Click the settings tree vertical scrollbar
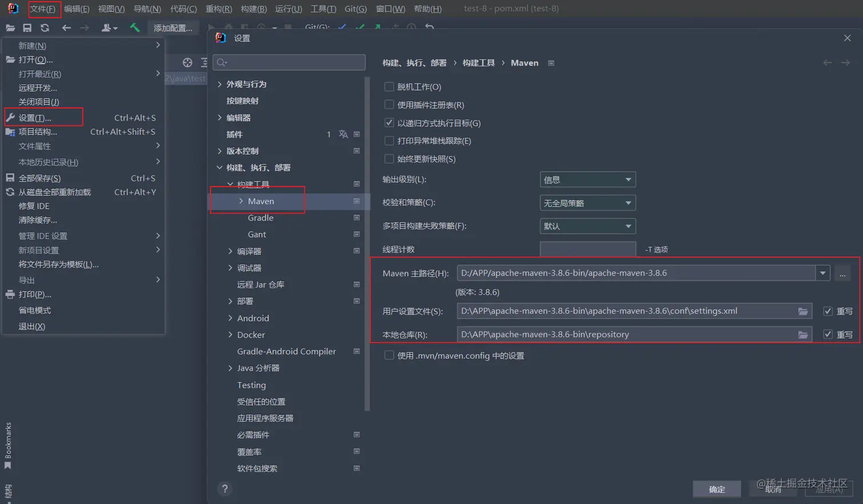863x504 pixels. click(x=367, y=243)
